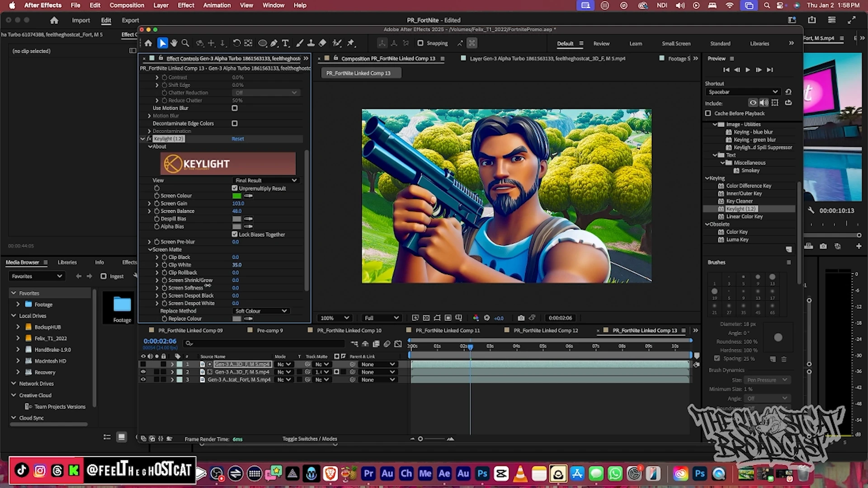868x488 pixels.
Task: Open the Keylight View dropdown (Final Result)
Action: (x=265, y=180)
